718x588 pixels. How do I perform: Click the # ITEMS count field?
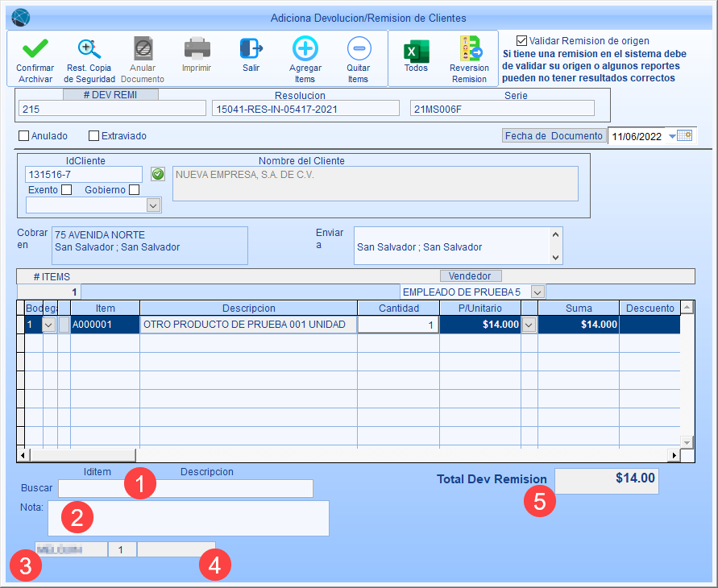point(49,292)
